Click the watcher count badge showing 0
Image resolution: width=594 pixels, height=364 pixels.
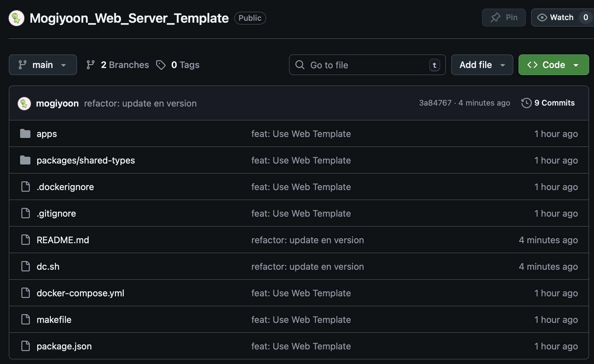click(586, 17)
